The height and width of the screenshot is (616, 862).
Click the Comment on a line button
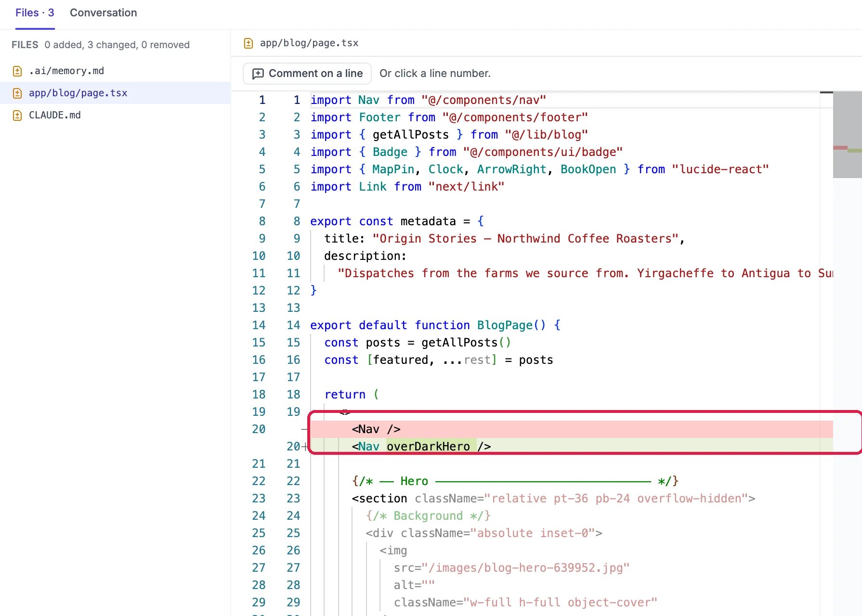click(x=307, y=74)
